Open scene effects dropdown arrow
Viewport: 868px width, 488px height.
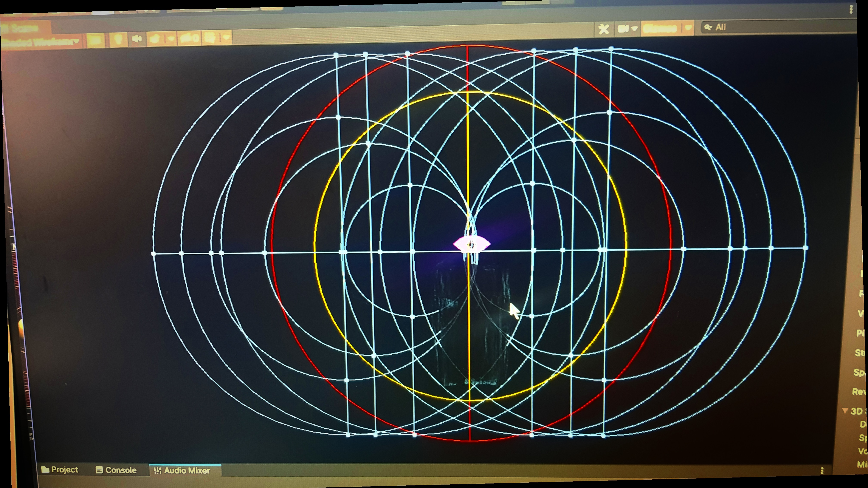pyautogui.click(x=171, y=39)
